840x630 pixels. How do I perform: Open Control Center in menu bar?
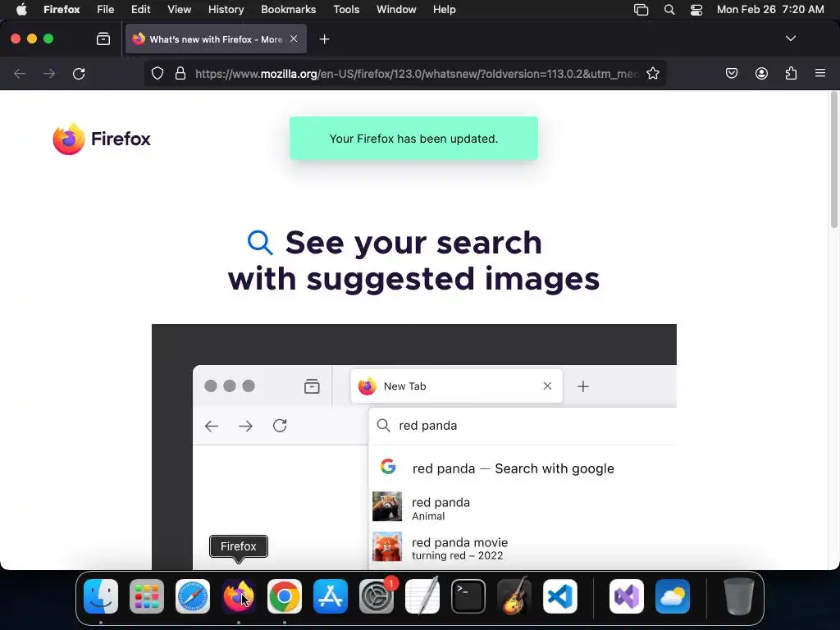(x=696, y=9)
